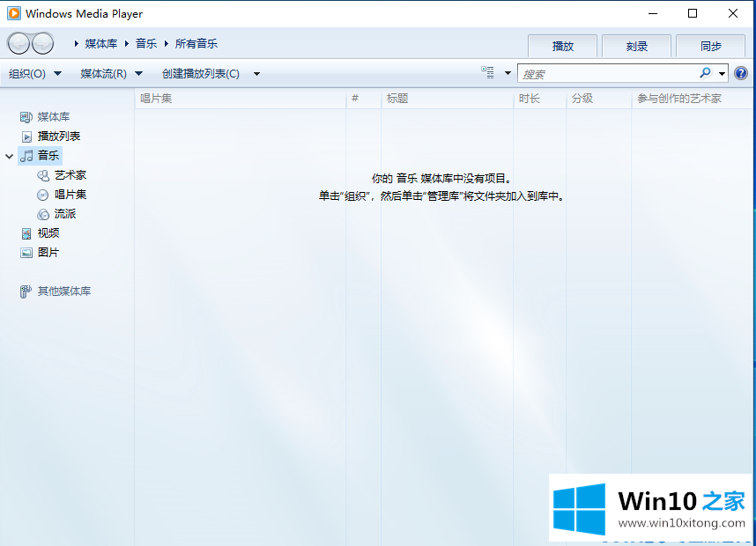Select 流派 label under 音乐
This screenshot has height=546, width=756.
point(65,214)
